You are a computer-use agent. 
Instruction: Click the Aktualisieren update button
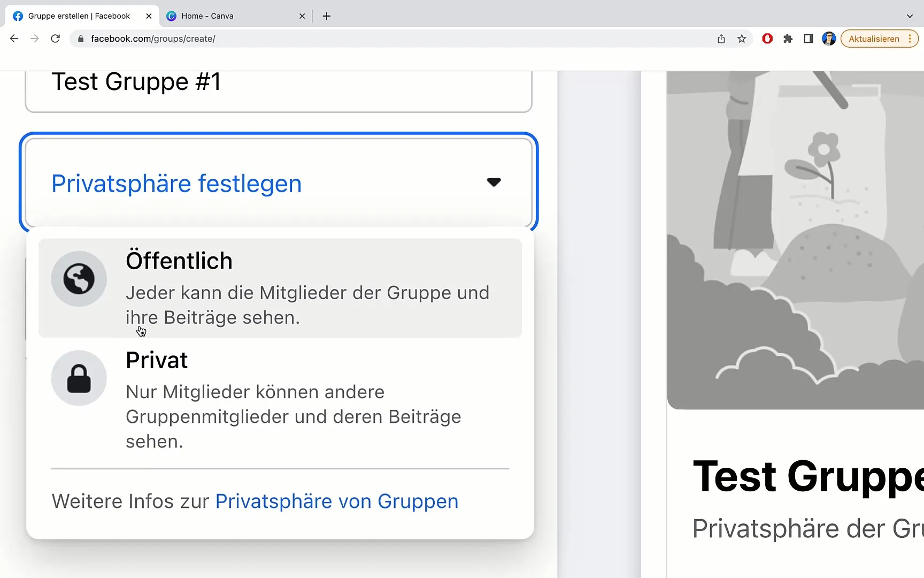pos(879,39)
